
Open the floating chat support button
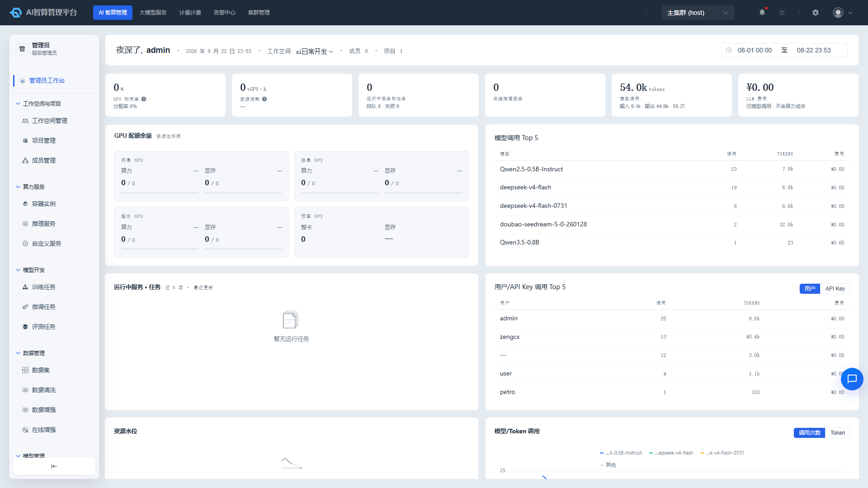pos(852,379)
